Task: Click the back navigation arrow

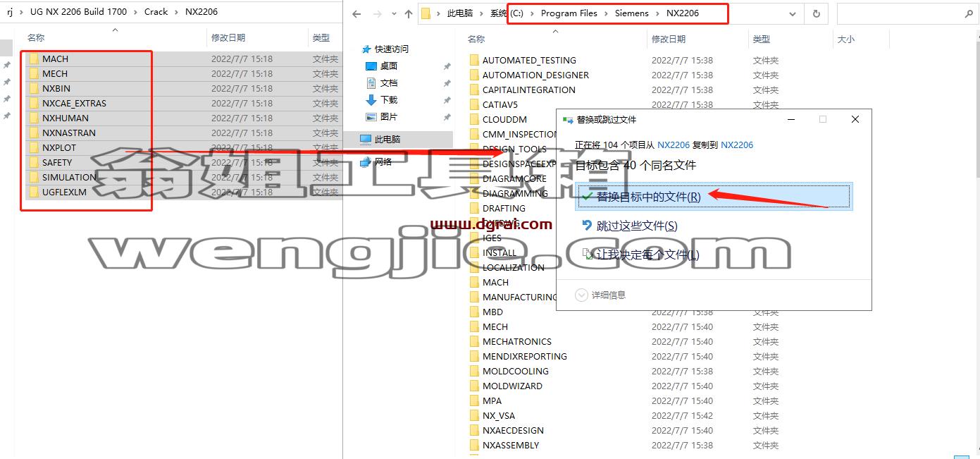Action: pos(357,13)
